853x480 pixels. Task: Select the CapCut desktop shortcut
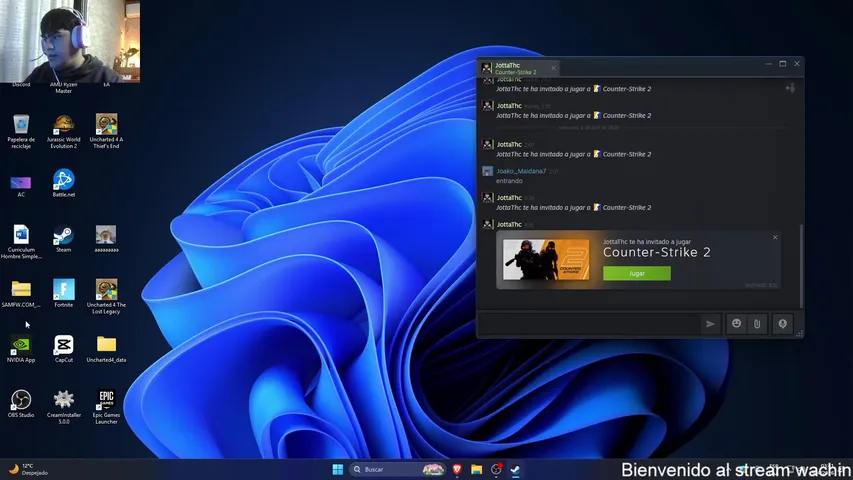(x=64, y=349)
